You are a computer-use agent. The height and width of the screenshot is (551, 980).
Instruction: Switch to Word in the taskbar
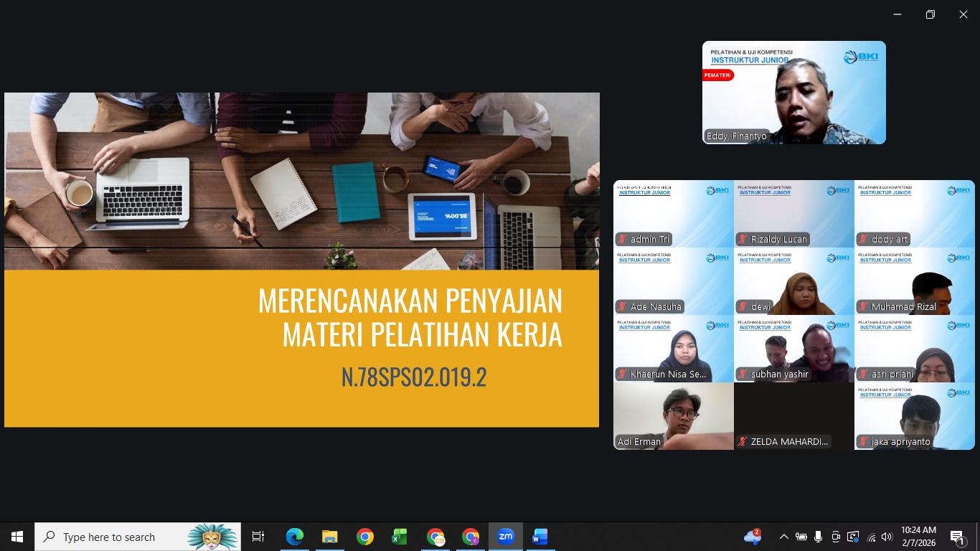(540, 537)
